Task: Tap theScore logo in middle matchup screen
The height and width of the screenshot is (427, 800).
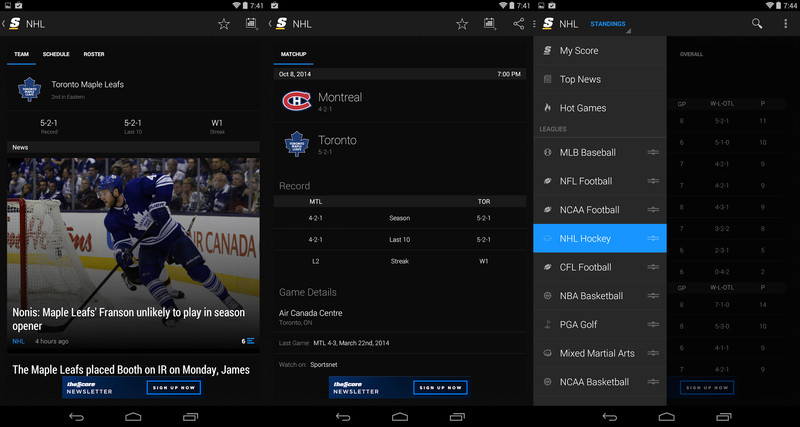Action: click(281, 24)
